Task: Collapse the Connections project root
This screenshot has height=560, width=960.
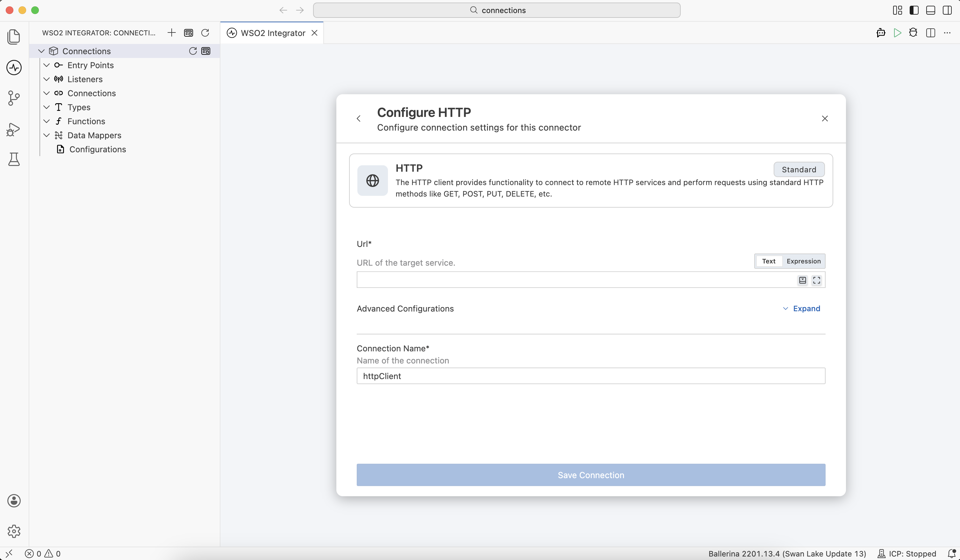Action: pyautogui.click(x=41, y=51)
